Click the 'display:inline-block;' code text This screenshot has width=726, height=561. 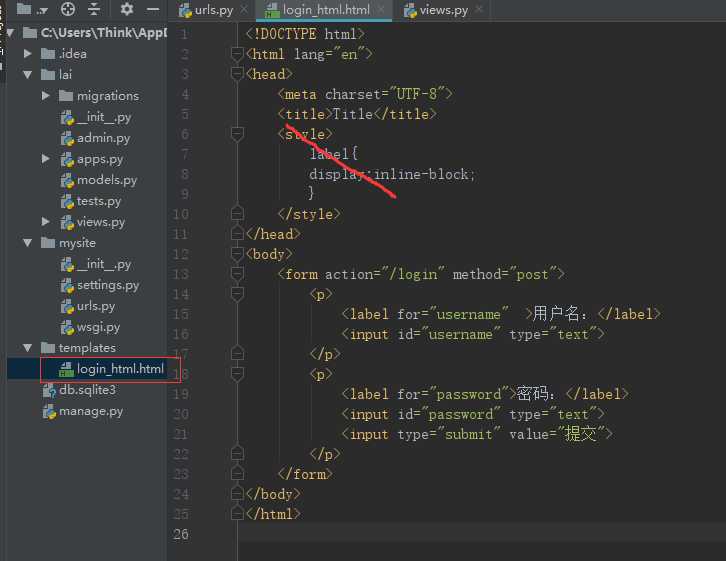click(392, 175)
